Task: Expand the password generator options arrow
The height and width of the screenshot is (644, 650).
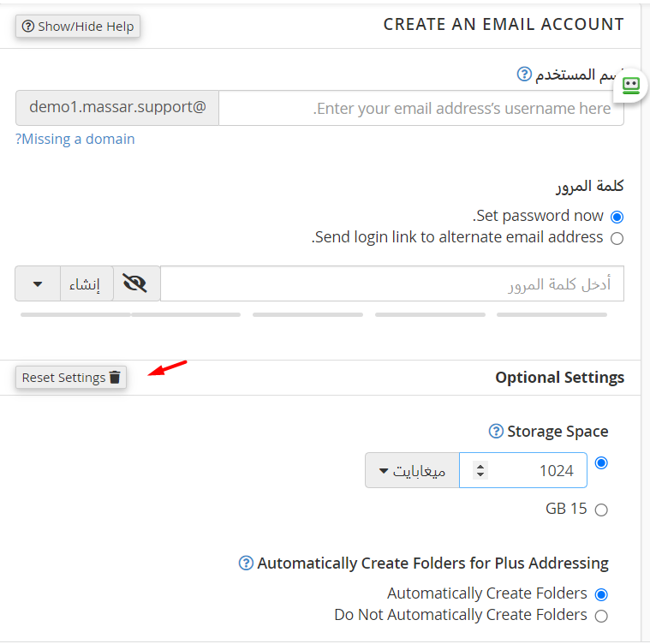Action: click(38, 284)
